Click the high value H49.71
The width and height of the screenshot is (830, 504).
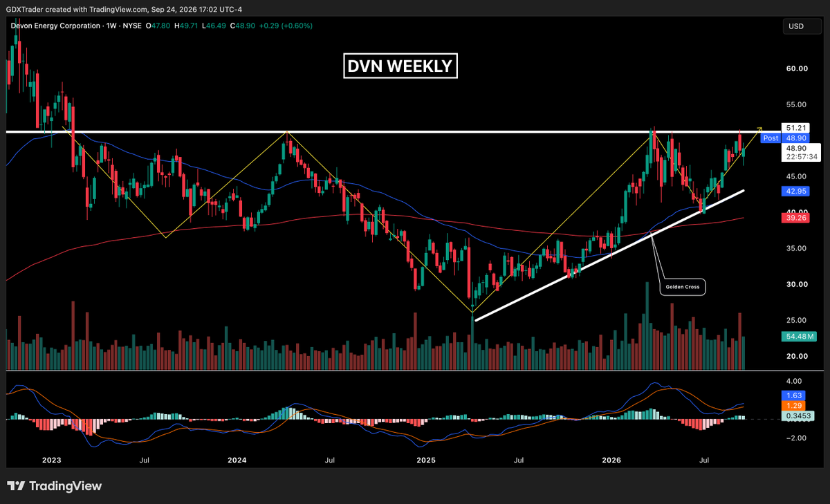click(186, 26)
